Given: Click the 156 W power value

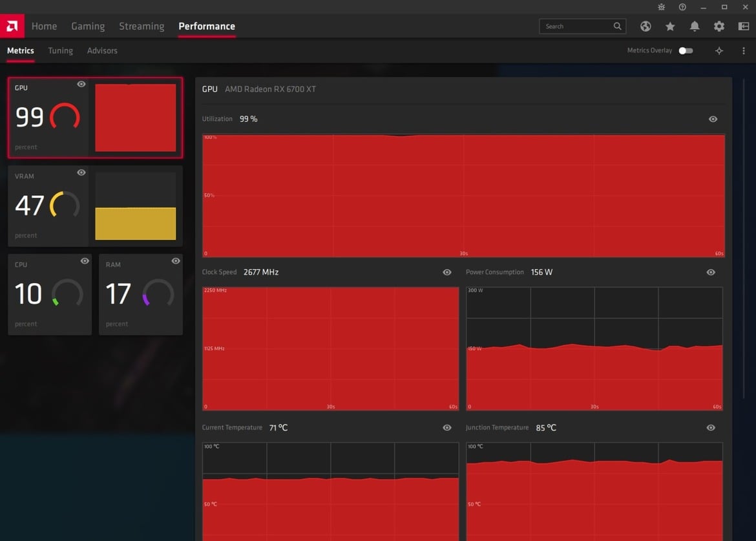Looking at the screenshot, I should coord(541,272).
